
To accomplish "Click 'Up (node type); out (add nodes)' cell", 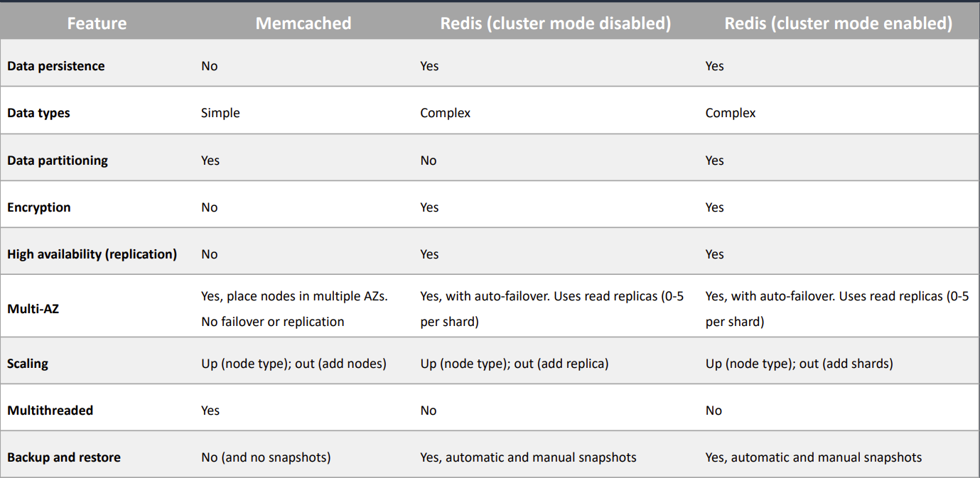I will coord(294,364).
